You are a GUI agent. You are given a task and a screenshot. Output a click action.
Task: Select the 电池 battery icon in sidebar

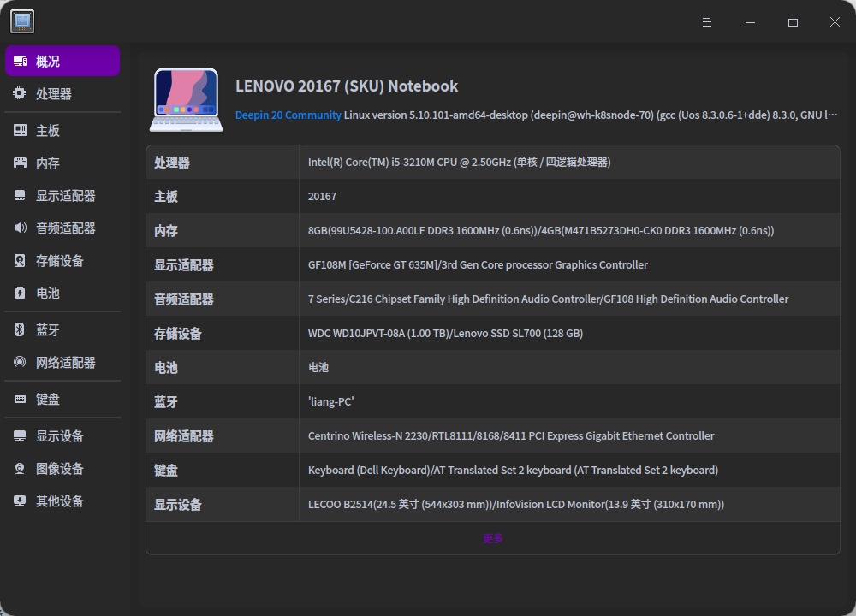pyautogui.click(x=19, y=293)
